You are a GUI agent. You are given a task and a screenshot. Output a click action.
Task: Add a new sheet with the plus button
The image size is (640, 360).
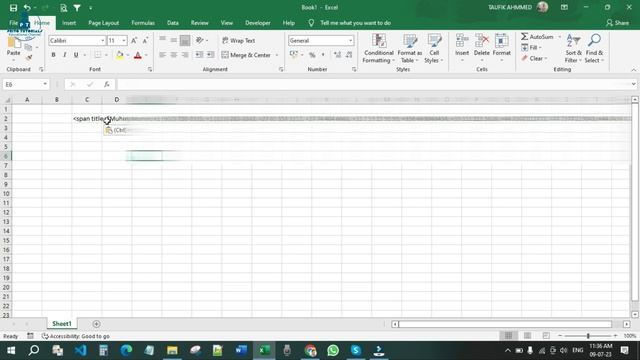pyautogui.click(x=96, y=324)
